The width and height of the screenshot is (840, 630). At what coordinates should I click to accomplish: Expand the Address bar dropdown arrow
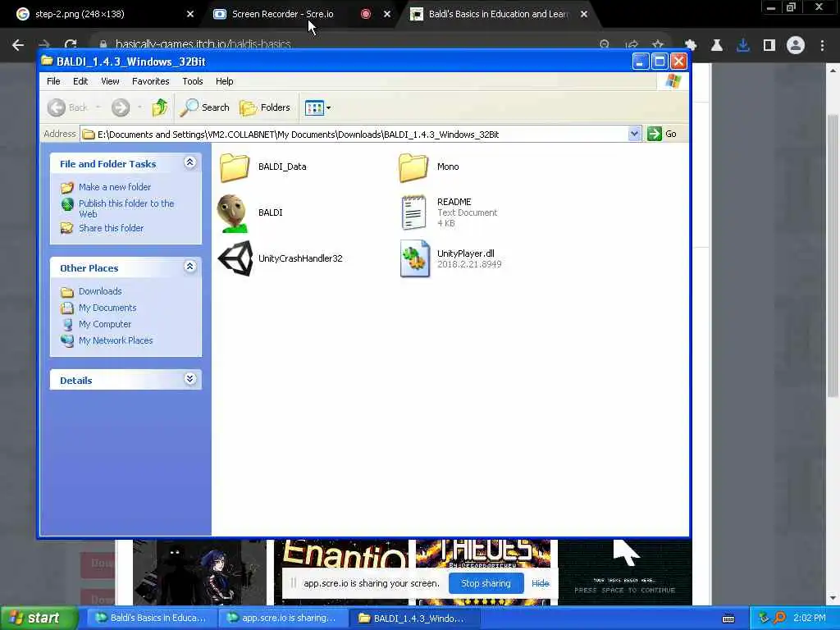634,134
